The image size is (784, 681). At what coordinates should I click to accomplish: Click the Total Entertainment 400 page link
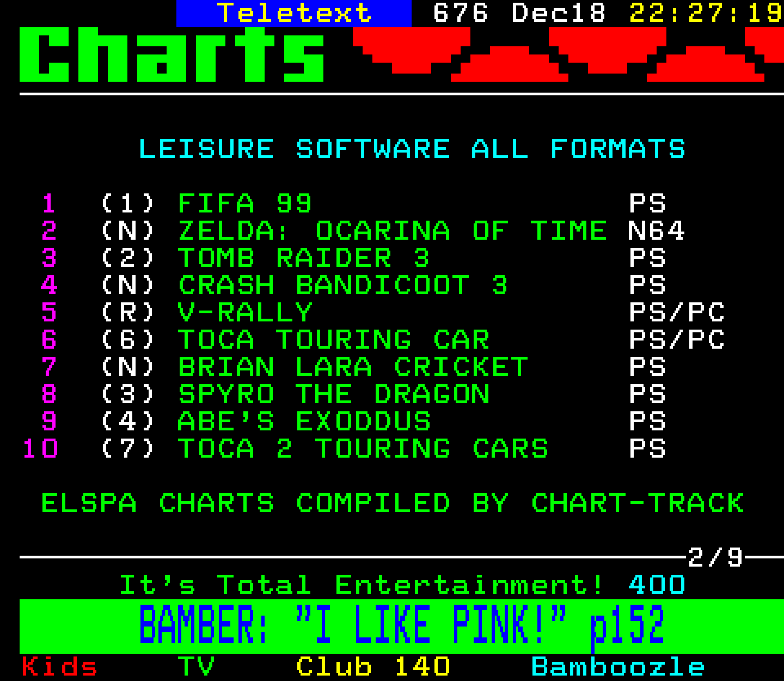402,585
